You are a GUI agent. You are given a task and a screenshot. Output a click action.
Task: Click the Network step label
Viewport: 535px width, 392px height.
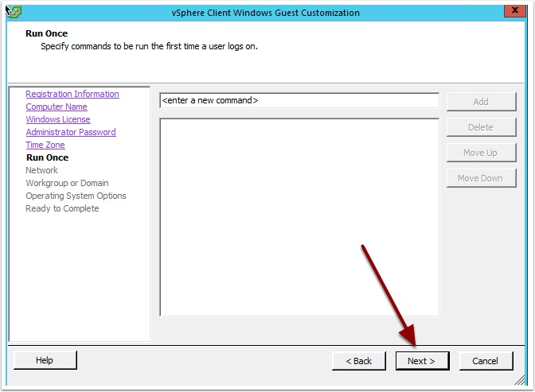coord(41,170)
